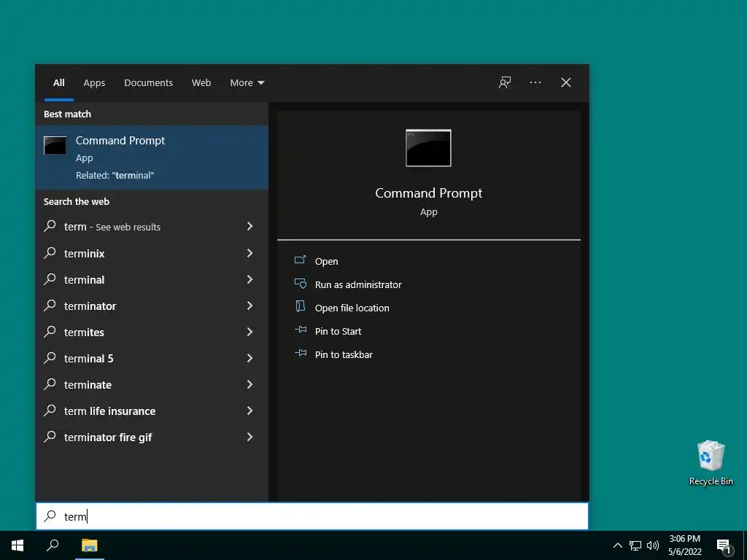Click the taskbar search magnifier icon
Viewport: 747px width, 560px height.
[x=53, y=545]
